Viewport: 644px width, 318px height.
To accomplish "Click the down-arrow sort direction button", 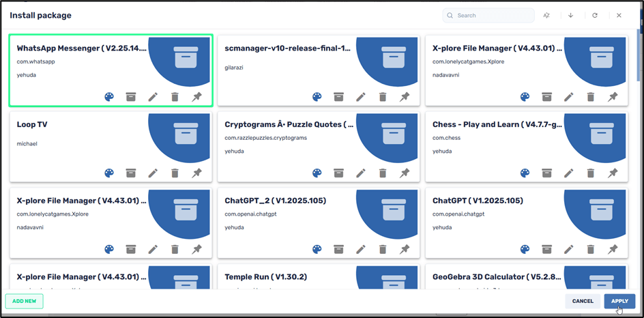I will coord(571,16).
